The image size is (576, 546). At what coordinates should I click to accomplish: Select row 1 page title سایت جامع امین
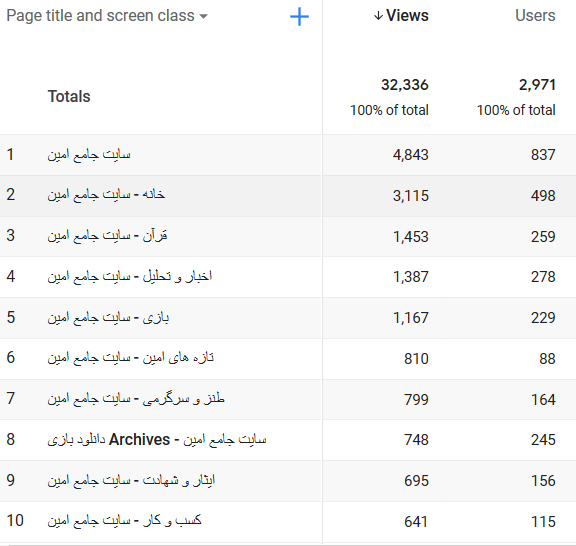[89, 154]
